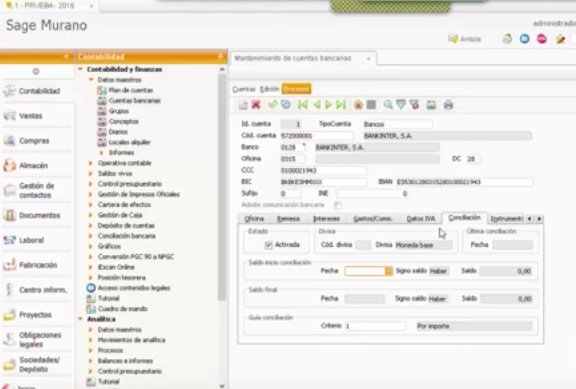This screenshot has height=389, width=576.
Task: Open the Edición menu
Action: coord(270,89)
